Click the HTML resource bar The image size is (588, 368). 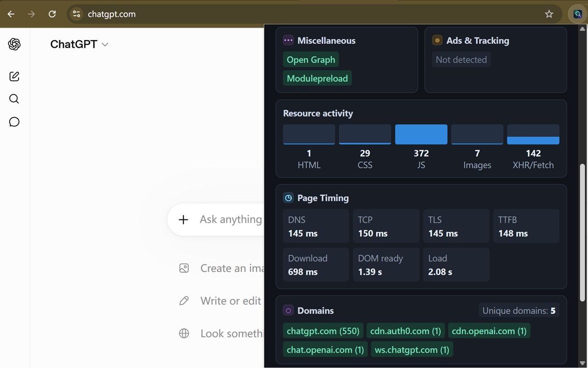tap(309, 134)
